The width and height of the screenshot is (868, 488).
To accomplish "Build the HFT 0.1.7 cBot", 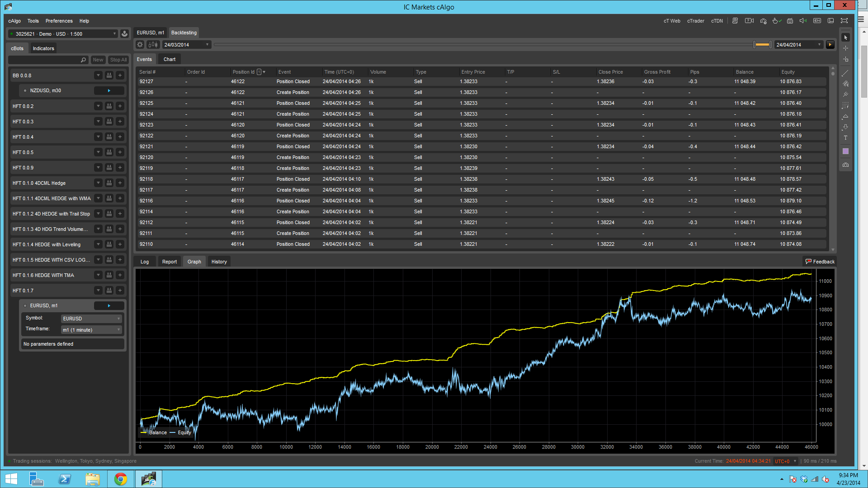I will (109, 291).
